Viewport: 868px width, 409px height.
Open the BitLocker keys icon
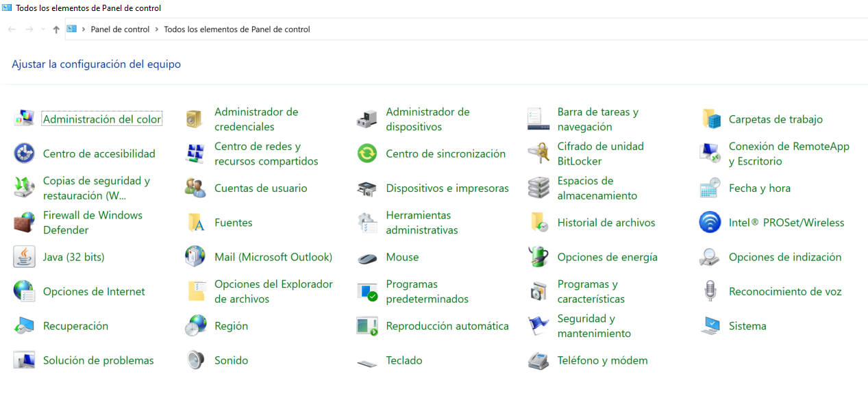point(538,153)
